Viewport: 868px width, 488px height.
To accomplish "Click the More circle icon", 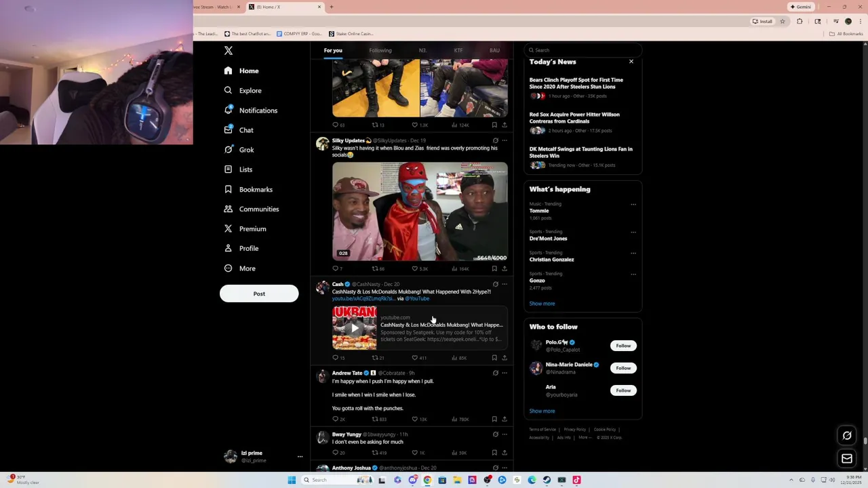I will (x=228, y=268).
